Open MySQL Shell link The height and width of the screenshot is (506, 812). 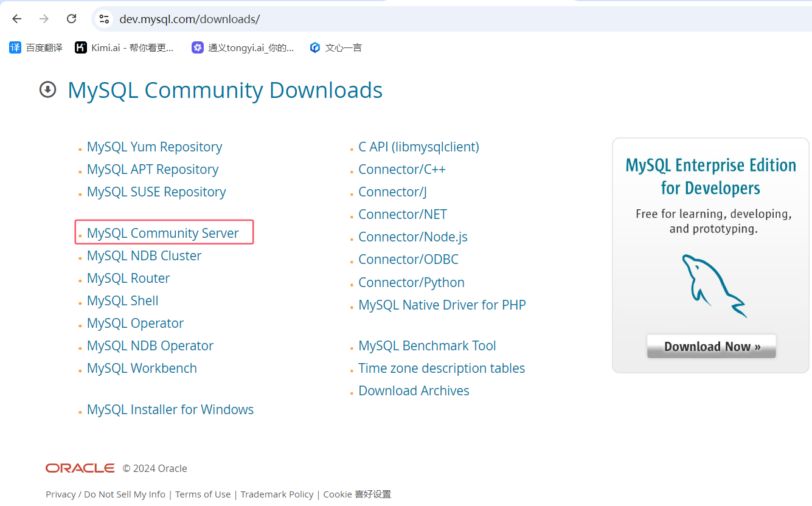pyautogui.click(x=123, y=300)
